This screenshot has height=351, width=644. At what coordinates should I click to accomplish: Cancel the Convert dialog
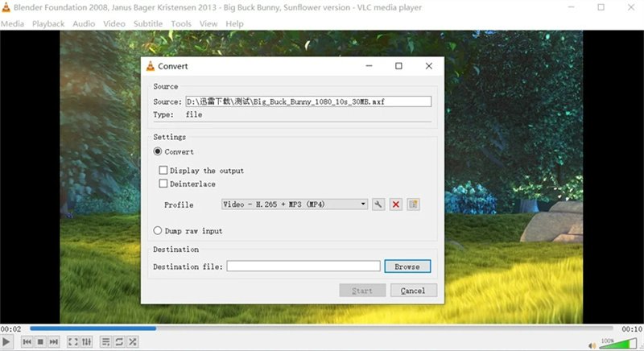click(413, 291)
